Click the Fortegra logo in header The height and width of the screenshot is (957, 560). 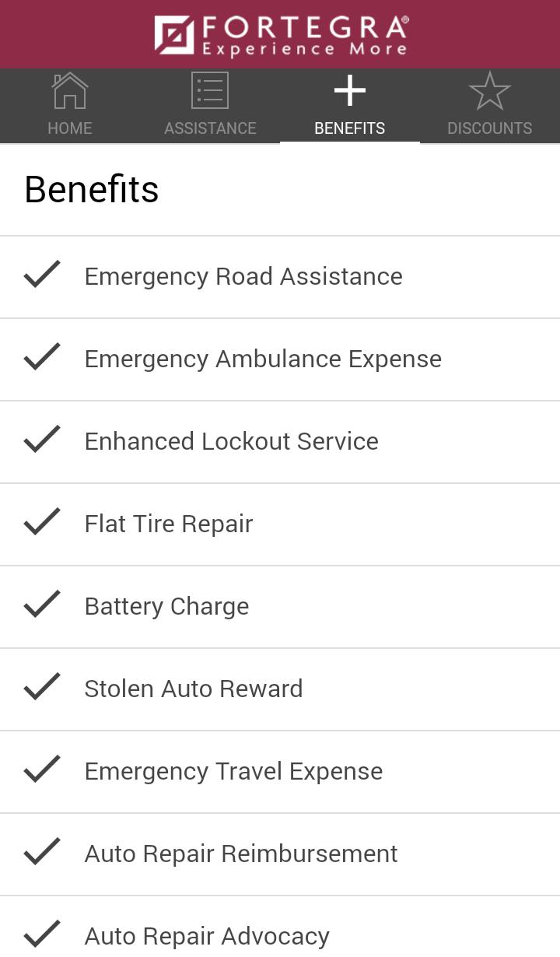(x=281, y=35)
